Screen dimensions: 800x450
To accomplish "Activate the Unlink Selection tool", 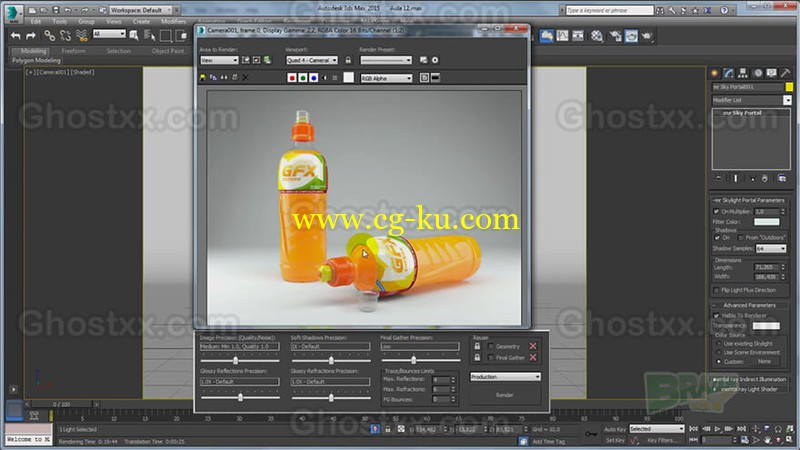I will pyautogui.click(x=65, y=35).
